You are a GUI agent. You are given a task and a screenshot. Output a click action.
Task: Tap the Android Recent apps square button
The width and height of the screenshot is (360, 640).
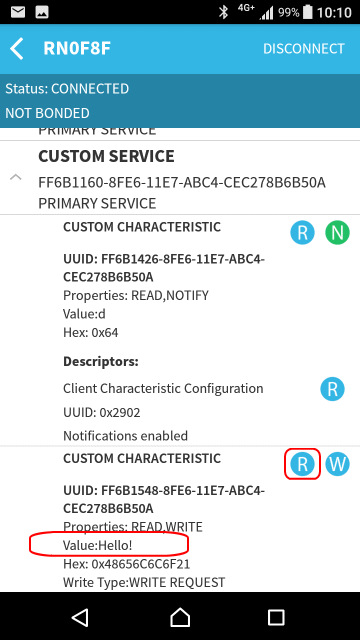click(276, 617)
